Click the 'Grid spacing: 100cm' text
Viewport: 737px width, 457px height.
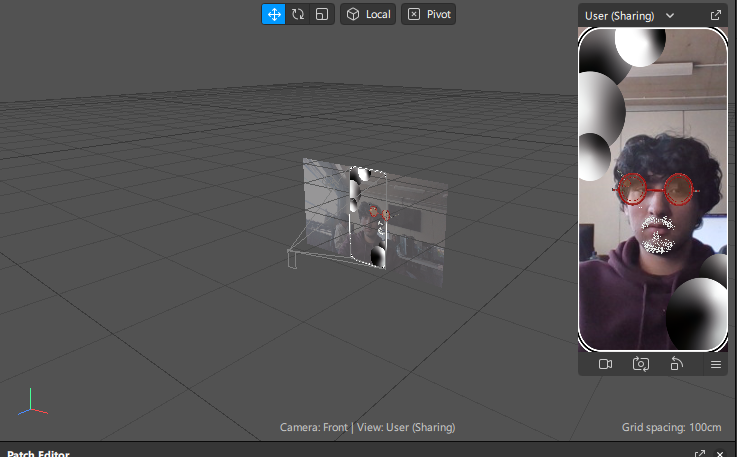click(x=671, y=427)
